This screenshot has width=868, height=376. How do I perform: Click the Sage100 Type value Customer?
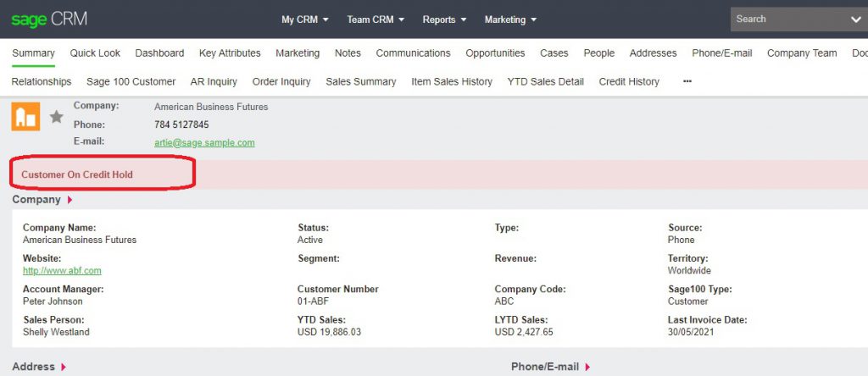click(x=687, y=301)
